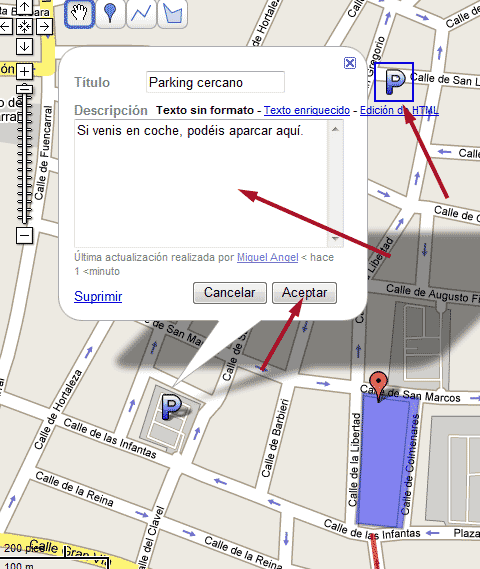Viewport: 480px width, 569px height.
Task: Click the Aceptar button
Action: point(304,293)
